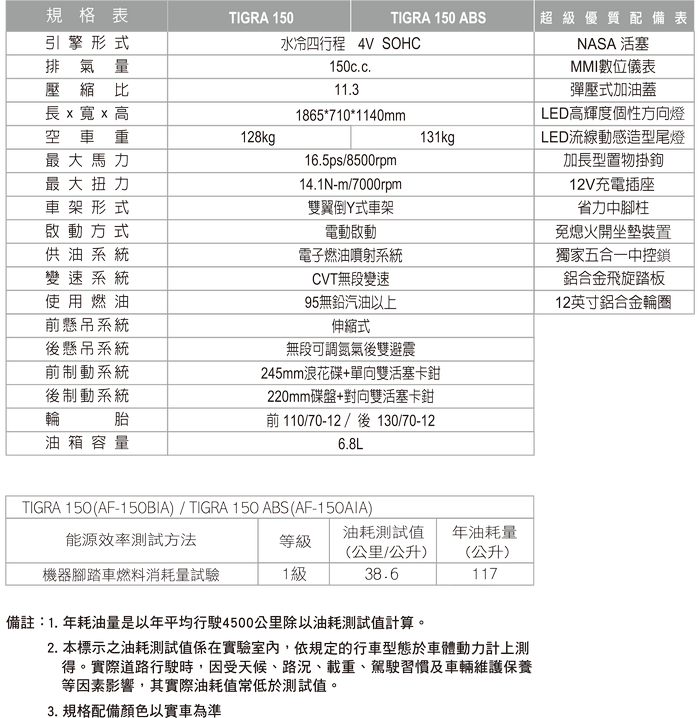Click the 空車重 row label
Image resolution: width=700 pixels, height=718 pixels.
click(87, 137)
